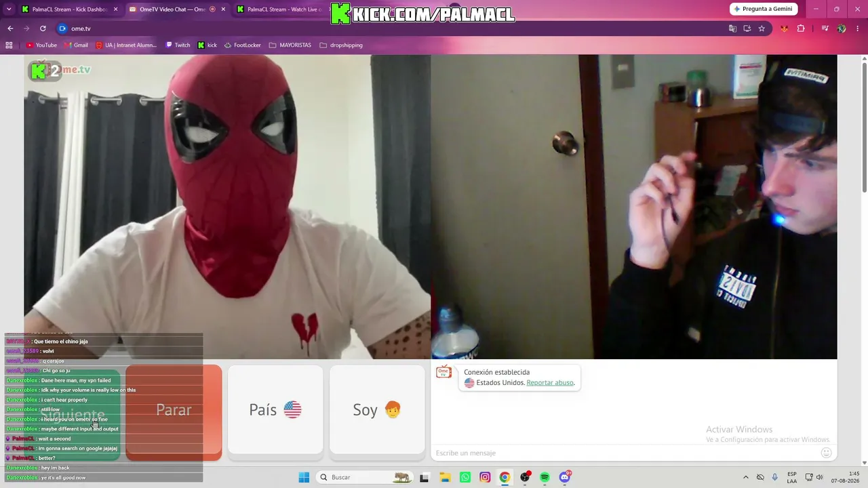Open OBS Studio from the taskbar
868x488 pixels.
[525, 477]
